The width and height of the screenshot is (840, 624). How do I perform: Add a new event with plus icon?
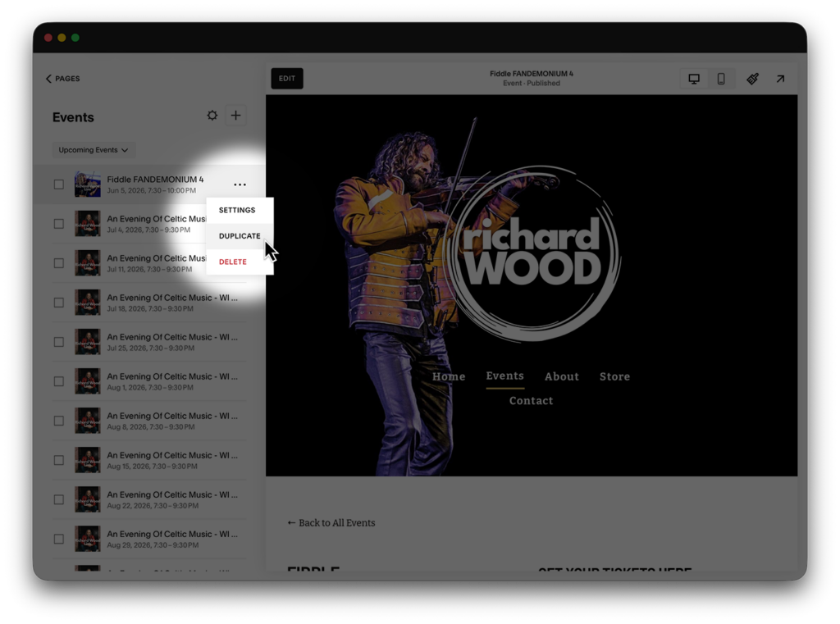[235, 116]
